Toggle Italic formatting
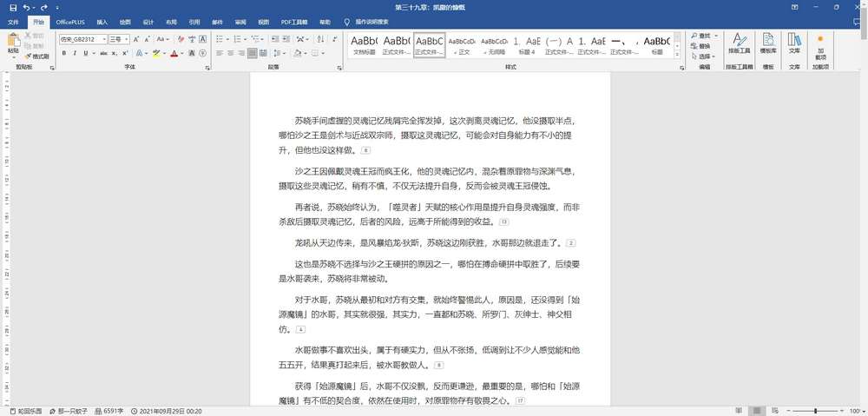The height and width of the screenshot is (416, 868). pos(75,53)
